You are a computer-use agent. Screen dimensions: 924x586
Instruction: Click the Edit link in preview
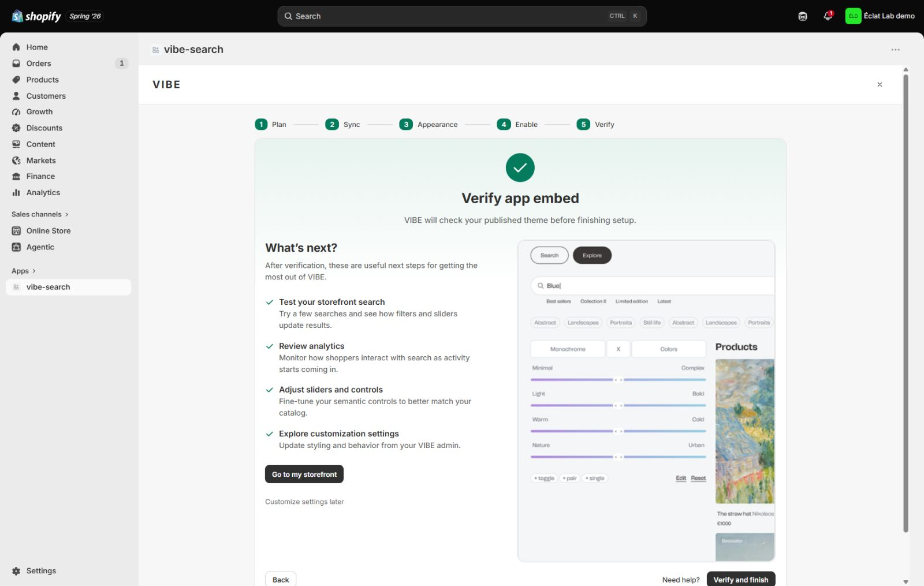pyautogui.click(x=681, y=478)
